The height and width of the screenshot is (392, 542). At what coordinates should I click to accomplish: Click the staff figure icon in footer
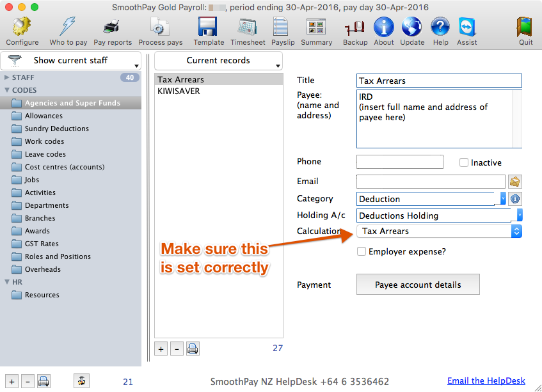81,381
